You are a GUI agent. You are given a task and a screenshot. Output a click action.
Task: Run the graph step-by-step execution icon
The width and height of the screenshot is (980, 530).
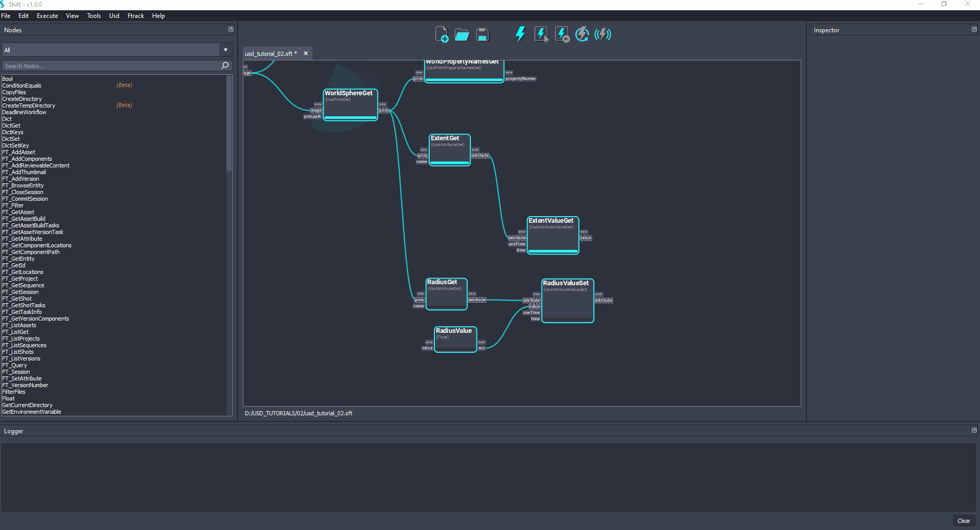(561, 34)
